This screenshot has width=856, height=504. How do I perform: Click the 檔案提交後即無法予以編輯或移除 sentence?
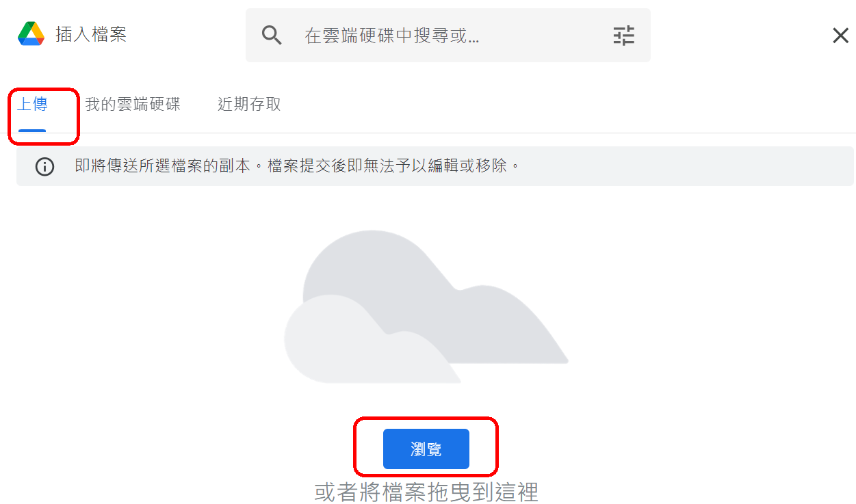(389, 166)
